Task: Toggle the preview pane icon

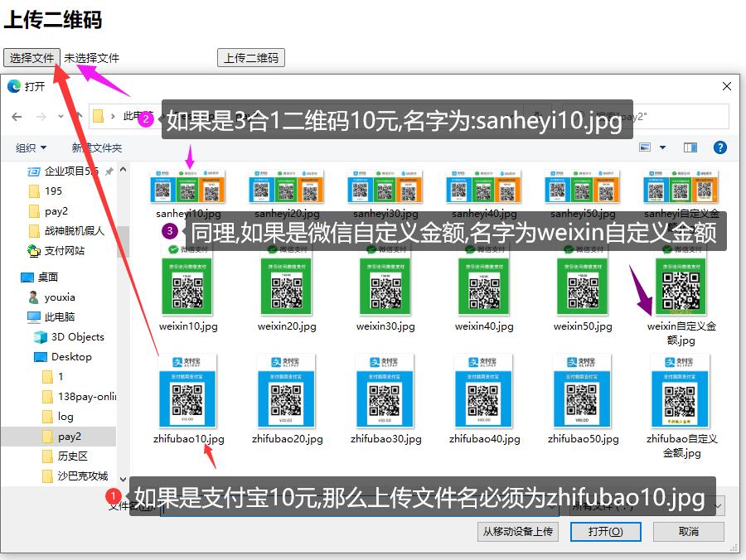Action: click(x=690, y=147)
